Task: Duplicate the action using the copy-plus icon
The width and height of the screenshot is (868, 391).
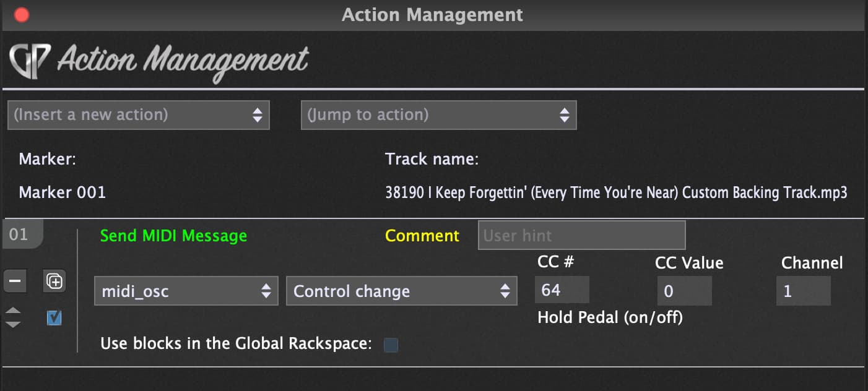Action: click(x=54, y=281)
